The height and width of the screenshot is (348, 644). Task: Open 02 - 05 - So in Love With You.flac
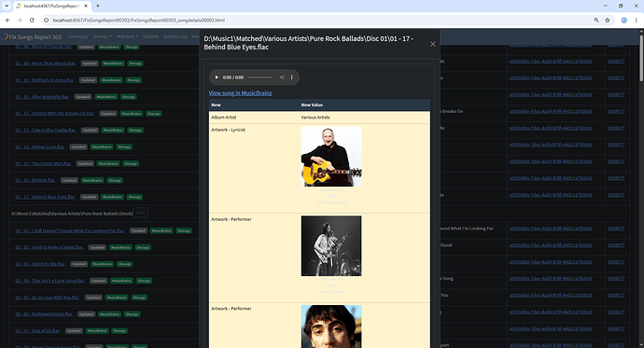[48, 298]
